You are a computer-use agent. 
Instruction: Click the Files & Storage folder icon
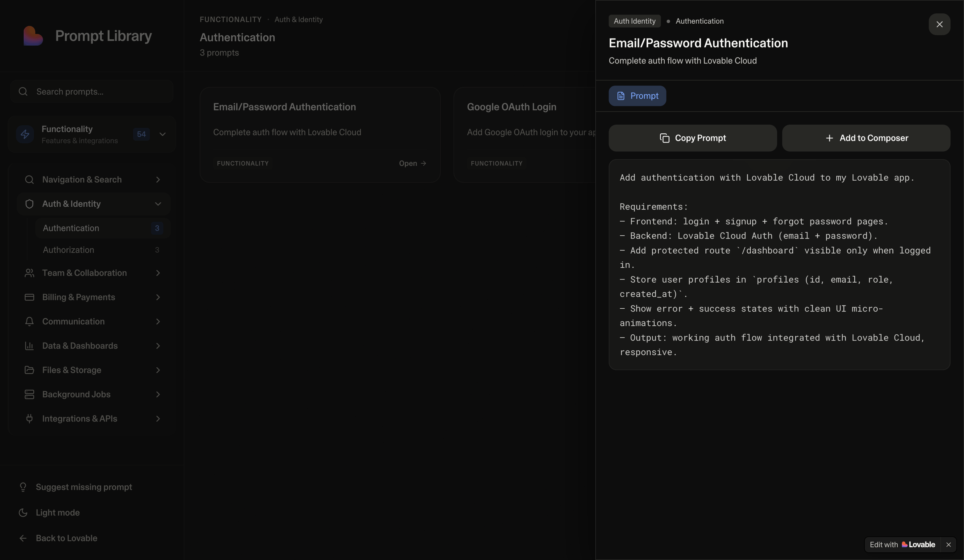[x=29, y=370]
